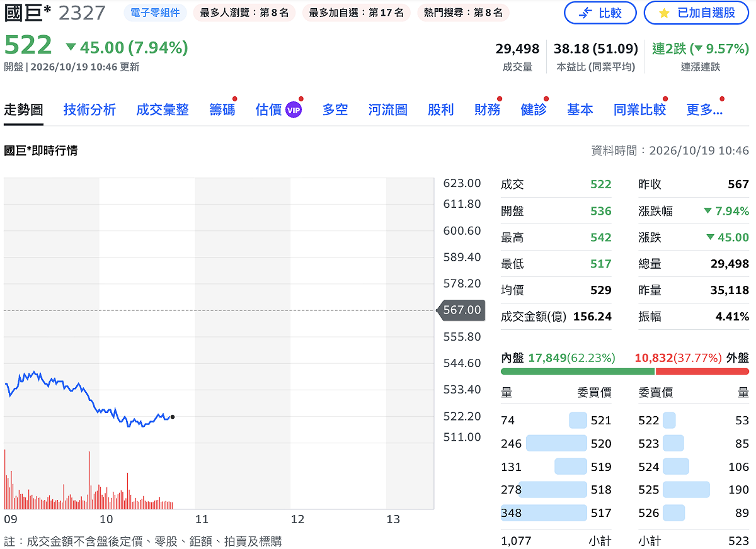Click bid price 519 in order book

tap(601, 467)
